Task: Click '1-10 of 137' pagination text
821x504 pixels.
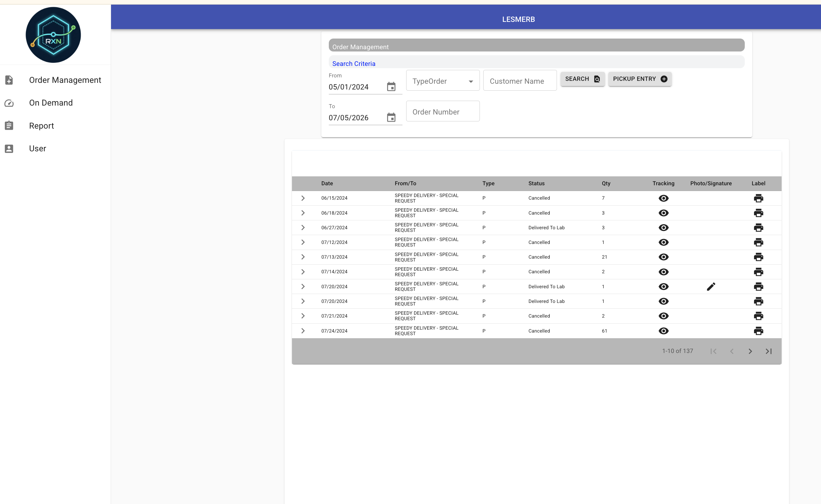Action: point(677,351)
